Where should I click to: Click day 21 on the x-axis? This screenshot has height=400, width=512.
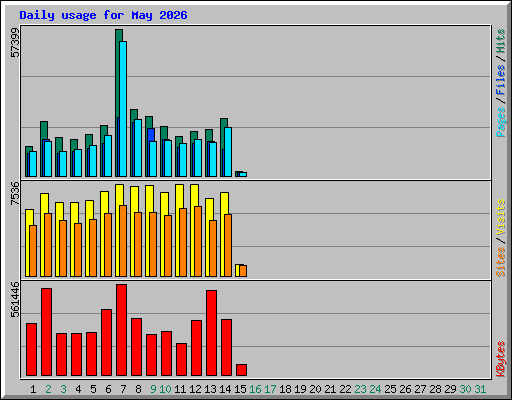[330, 389]
